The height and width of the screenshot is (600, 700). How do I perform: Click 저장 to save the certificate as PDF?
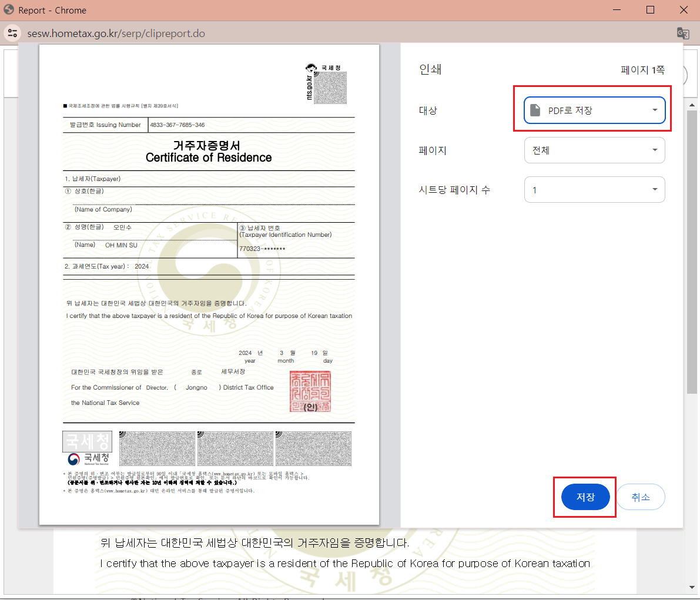click(585, 497)
